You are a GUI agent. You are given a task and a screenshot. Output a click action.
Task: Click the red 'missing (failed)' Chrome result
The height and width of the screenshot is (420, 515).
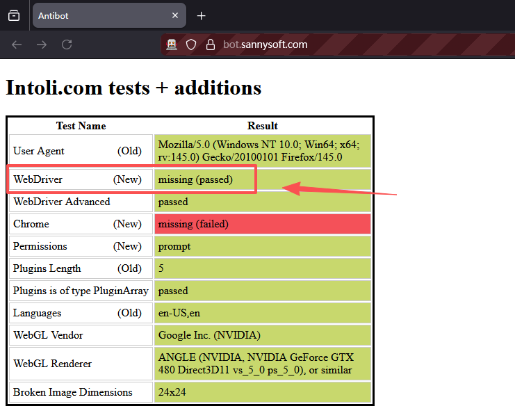[262, 224]
